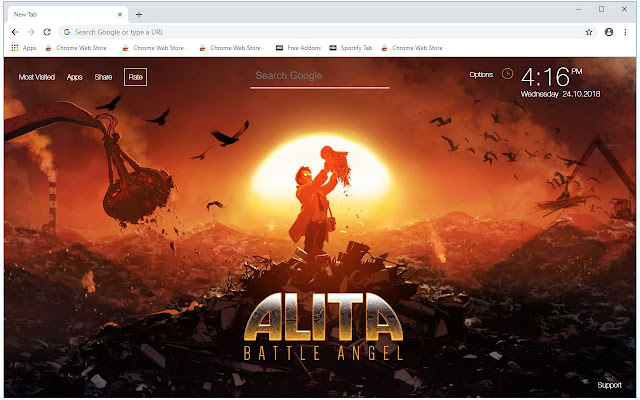The image size is (640, 400).
Task: Open the last Chrome Web Store bookmark
Action: tap(413, 48)
